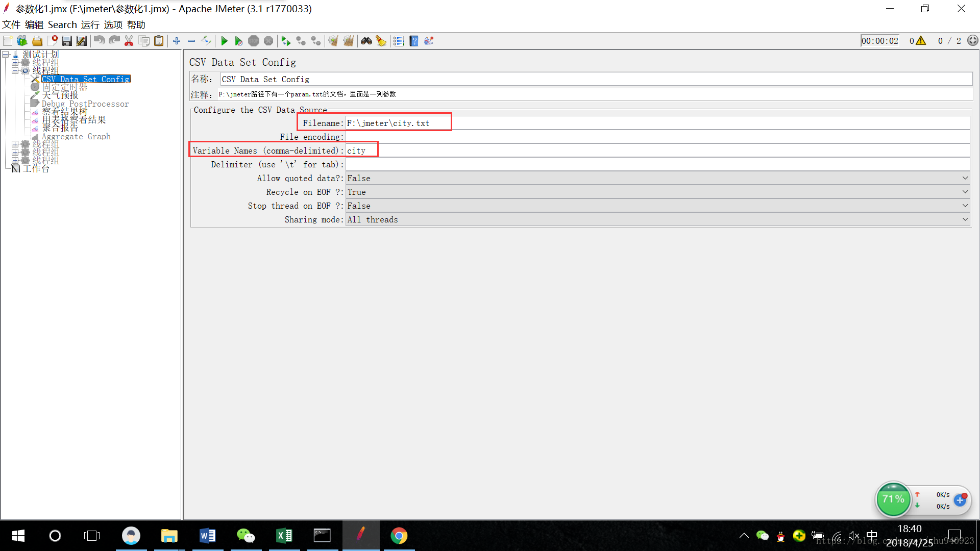This screenshot has width=980, height=551.
Task: Click the Shutdown X toolbar icon
Action: click(268, 41)
